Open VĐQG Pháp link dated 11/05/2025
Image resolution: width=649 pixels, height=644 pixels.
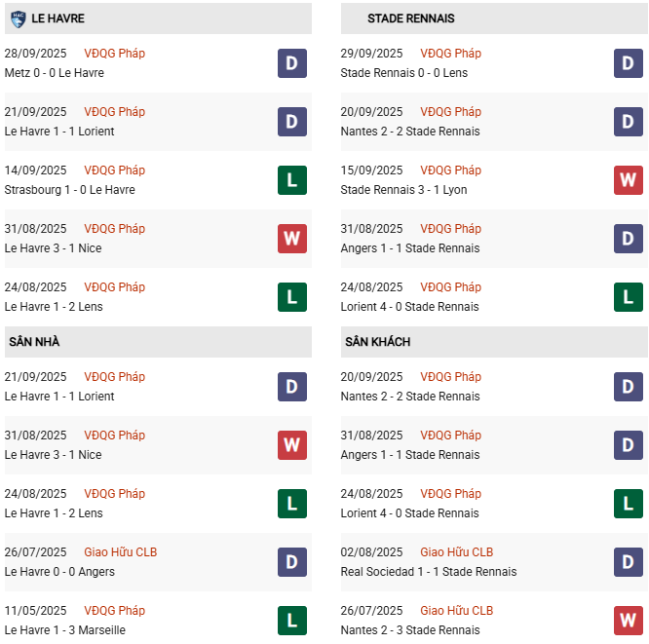[x=114, y=611]
